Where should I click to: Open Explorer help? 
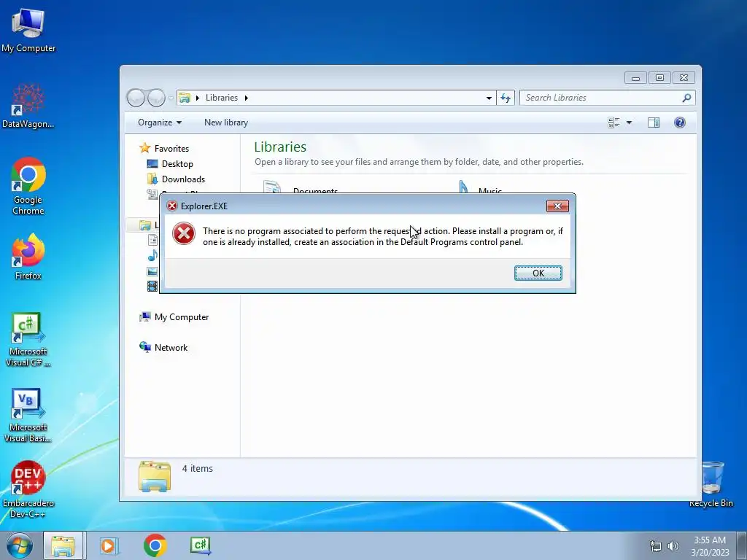point(680,122)
